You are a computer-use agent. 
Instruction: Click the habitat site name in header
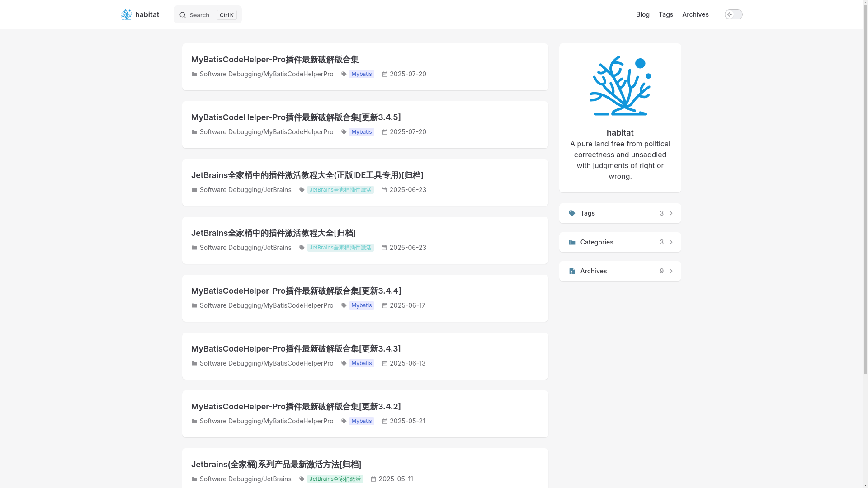147,14
